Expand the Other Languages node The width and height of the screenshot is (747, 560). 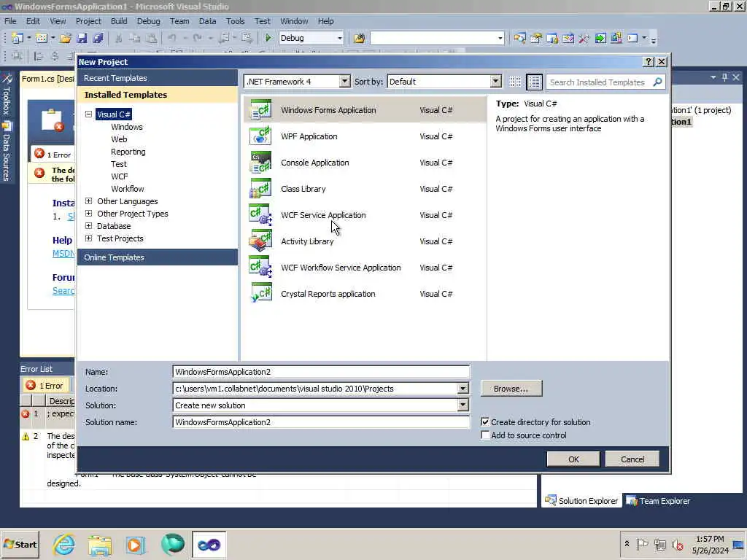(88, 201)
